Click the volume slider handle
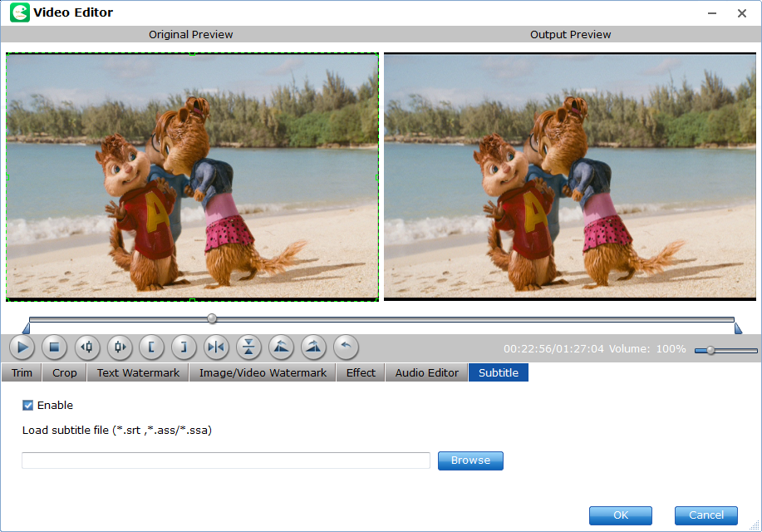Image resolution: width=762 pixels, height=532 pixels. pos(710,350)
